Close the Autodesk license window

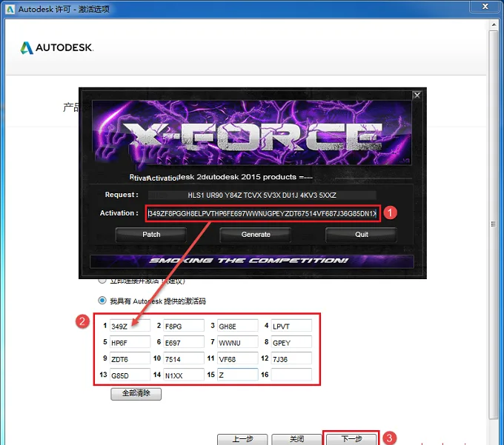[485, 6]
